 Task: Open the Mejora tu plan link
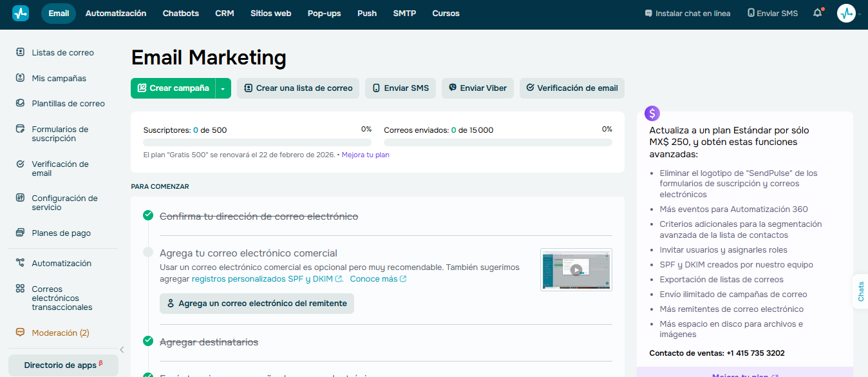coord(365,155)
